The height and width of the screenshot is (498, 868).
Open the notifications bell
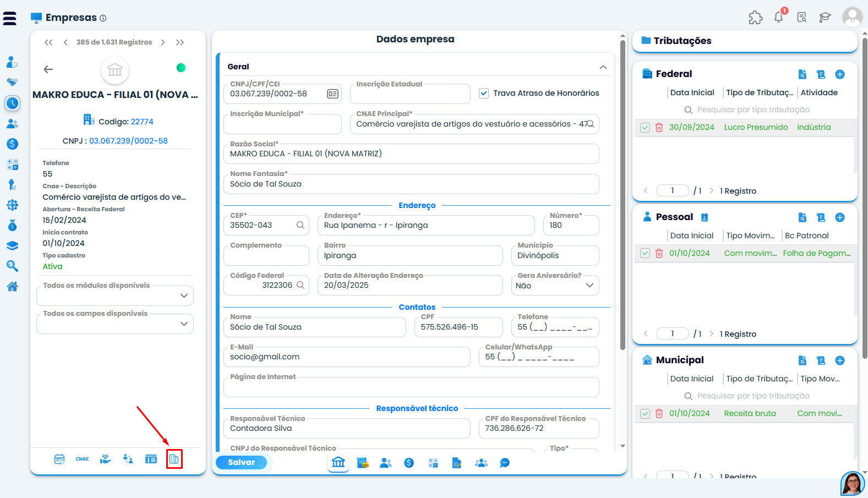point(779,17)
